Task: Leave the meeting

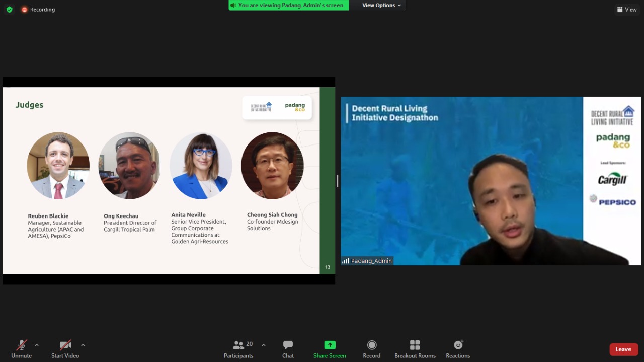Action: coord(623,349)
